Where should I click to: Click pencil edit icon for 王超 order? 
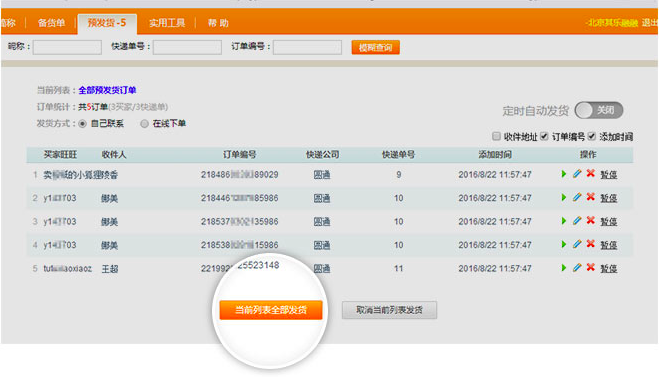point(577,268)
